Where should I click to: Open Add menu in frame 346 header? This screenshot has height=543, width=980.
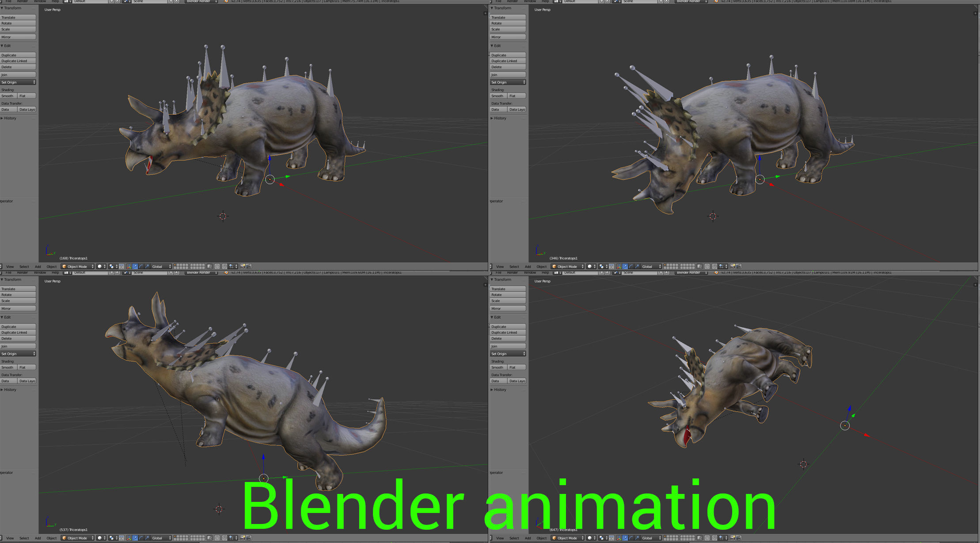point(528,266)
